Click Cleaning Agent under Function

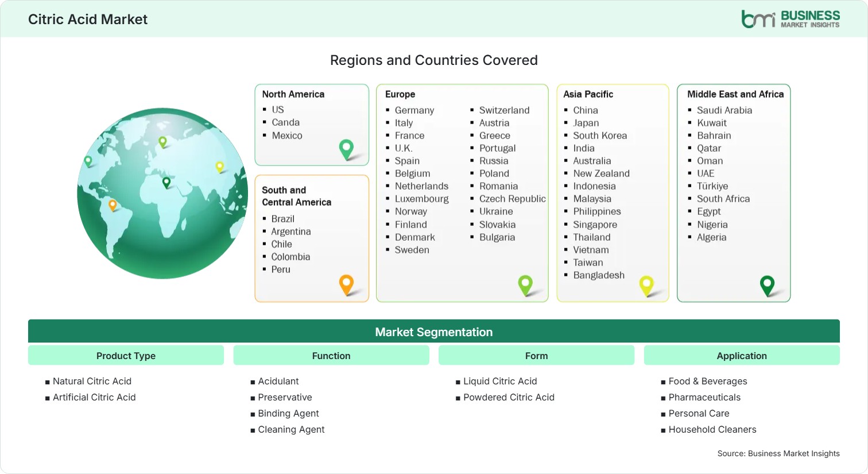click(x=291, y=429)
